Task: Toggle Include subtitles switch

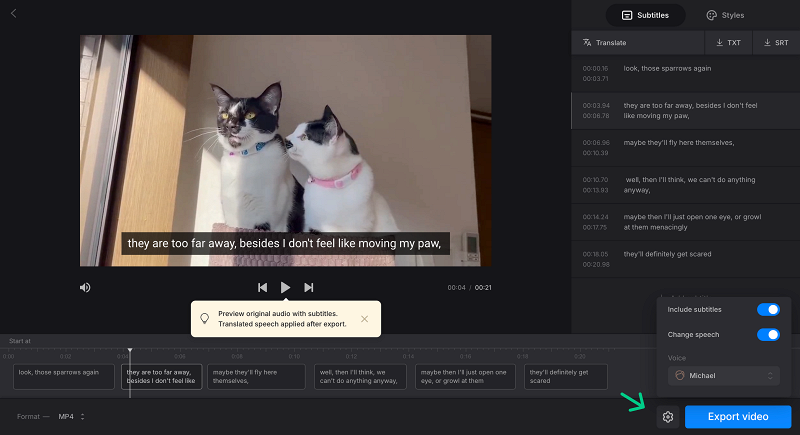Action: click(x=768, y=310)
